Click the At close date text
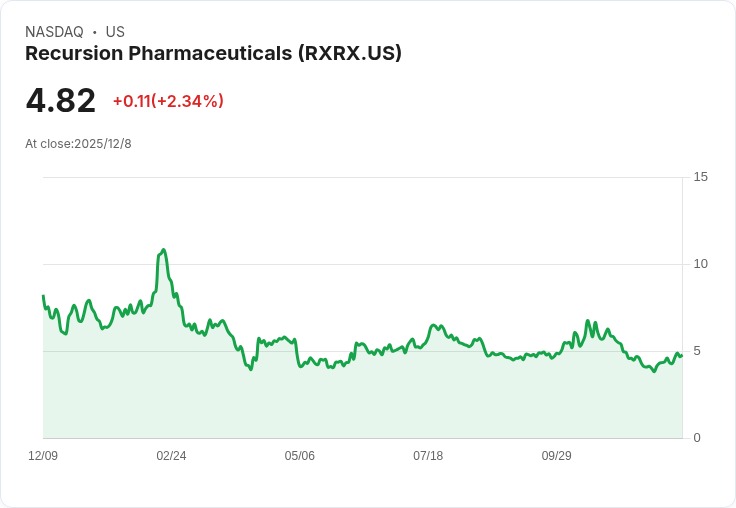 coord(78,144)
